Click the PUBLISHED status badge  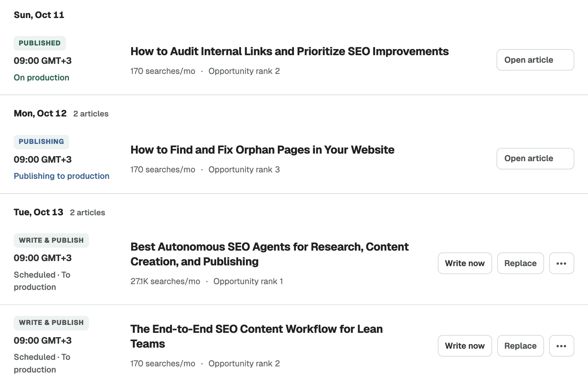pyautogui.click(x=40, y=43)
